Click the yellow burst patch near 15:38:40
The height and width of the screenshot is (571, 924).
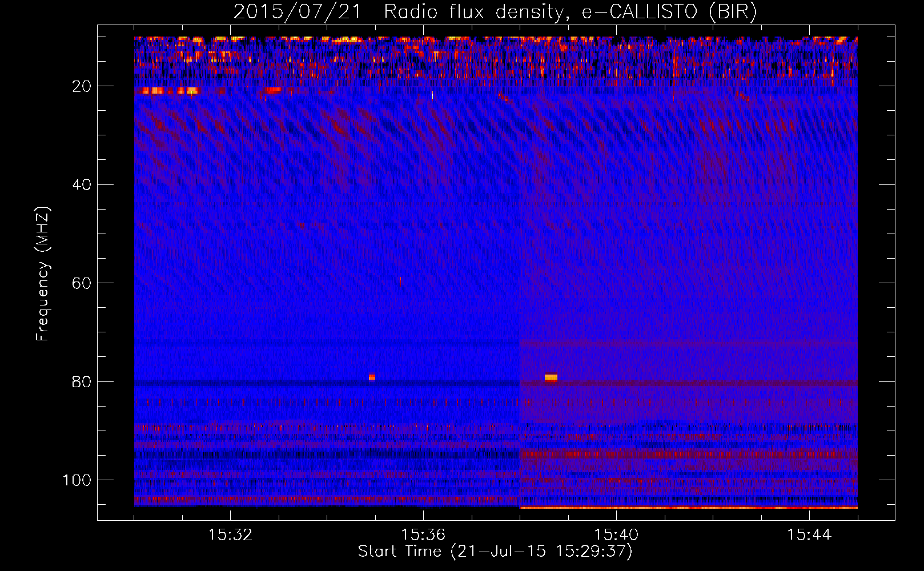pos(551,377)
